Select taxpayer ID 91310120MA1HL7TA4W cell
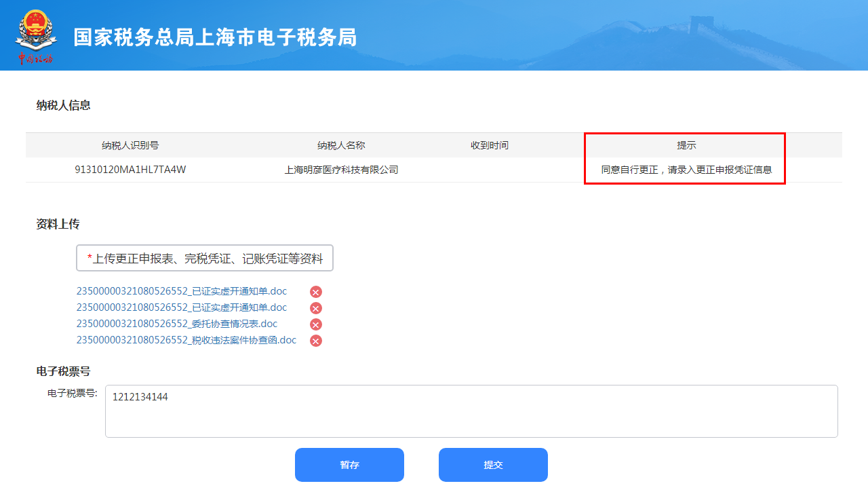Viewport: 868px width, 490px height. point(130,170)
